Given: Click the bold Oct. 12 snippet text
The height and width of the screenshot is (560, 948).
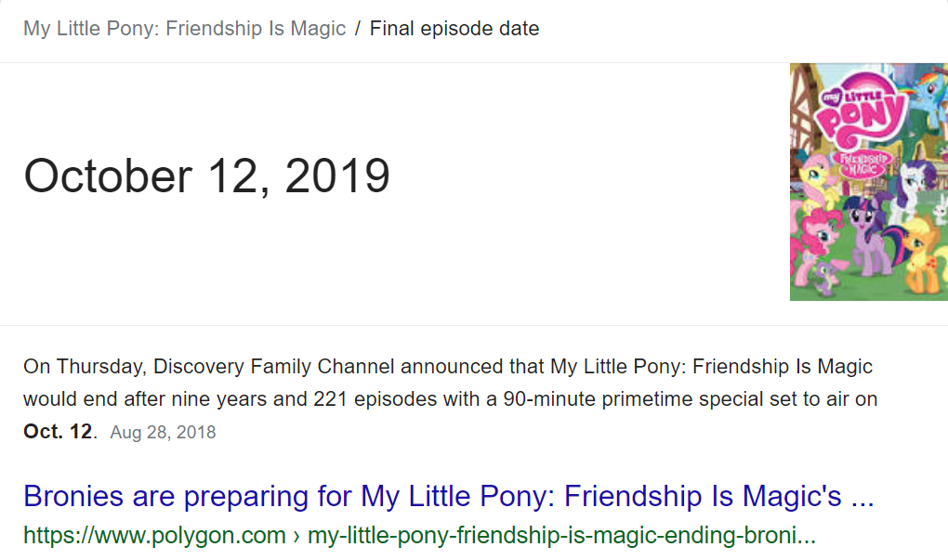Looking at the screenshot, I should 58,432.
